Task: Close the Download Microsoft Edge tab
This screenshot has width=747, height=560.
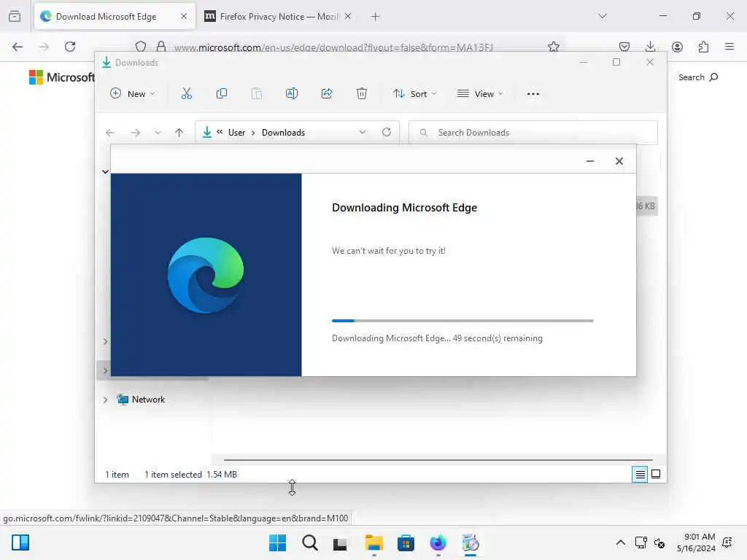Action: 184,17
